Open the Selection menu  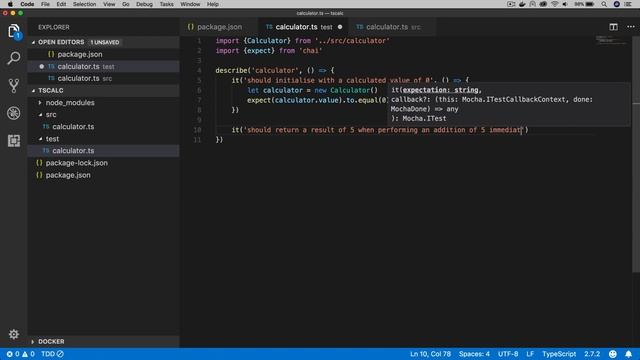pyautogui.click(x=84, y=4)
